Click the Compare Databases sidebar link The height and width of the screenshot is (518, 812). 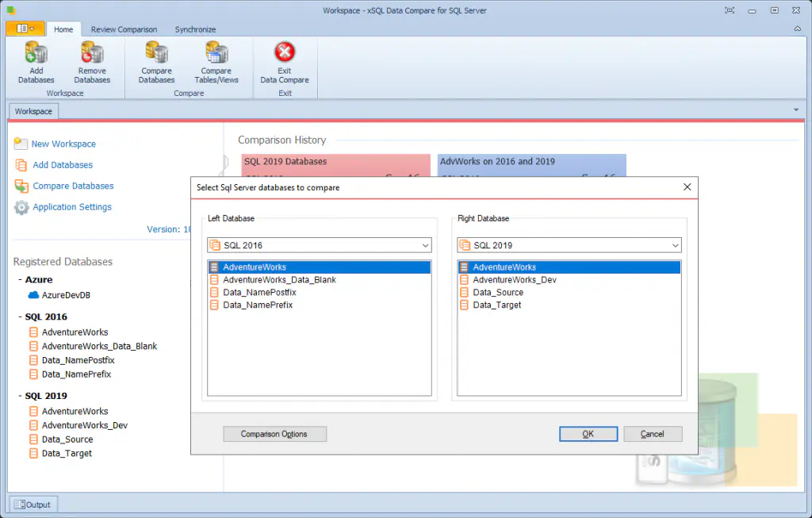pos(73,186)
